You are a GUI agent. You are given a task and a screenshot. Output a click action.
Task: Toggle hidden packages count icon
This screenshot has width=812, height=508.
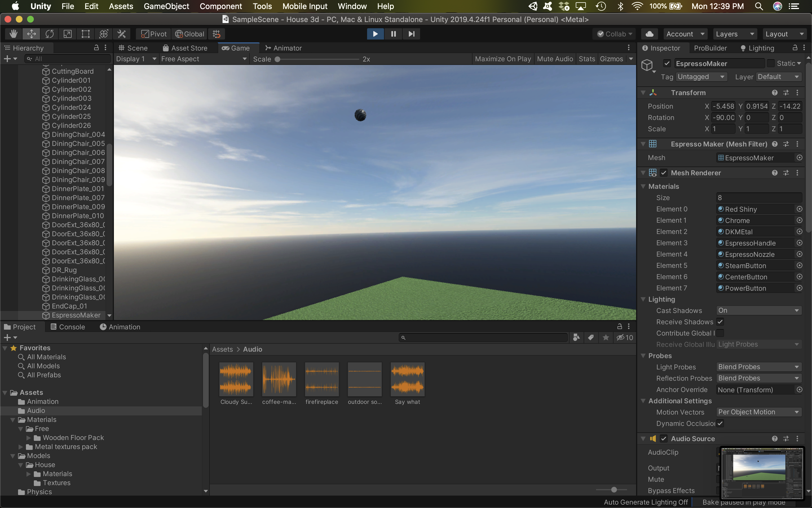tap(625, 337)
